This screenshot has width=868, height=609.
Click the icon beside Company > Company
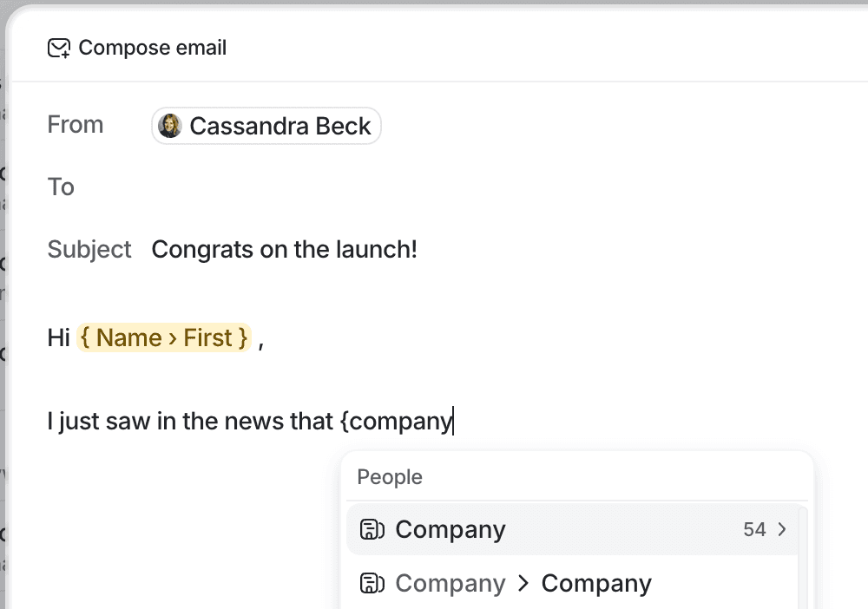point(372,584)
